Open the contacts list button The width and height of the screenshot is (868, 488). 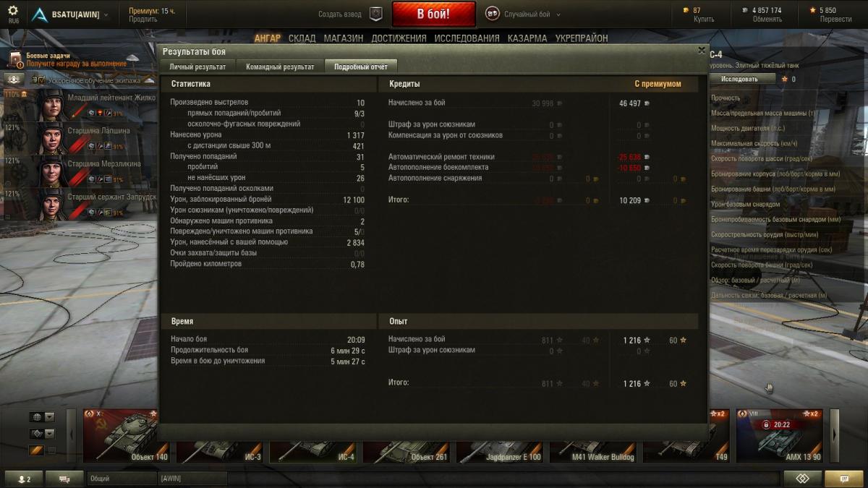[24, 479]
